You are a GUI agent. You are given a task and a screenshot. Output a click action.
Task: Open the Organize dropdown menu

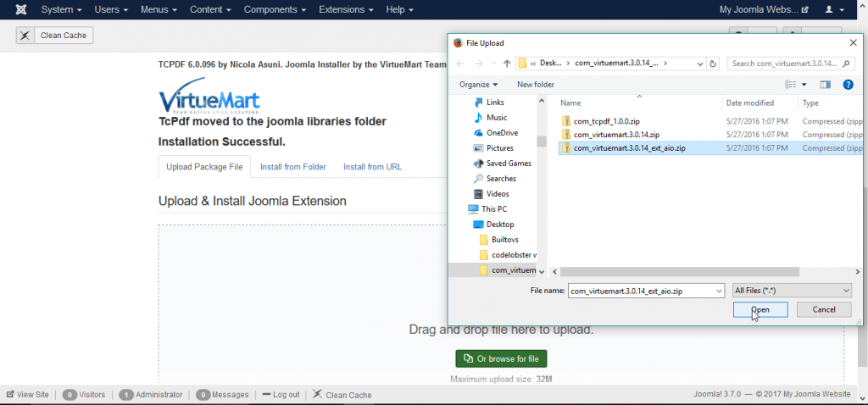point(479,85)
